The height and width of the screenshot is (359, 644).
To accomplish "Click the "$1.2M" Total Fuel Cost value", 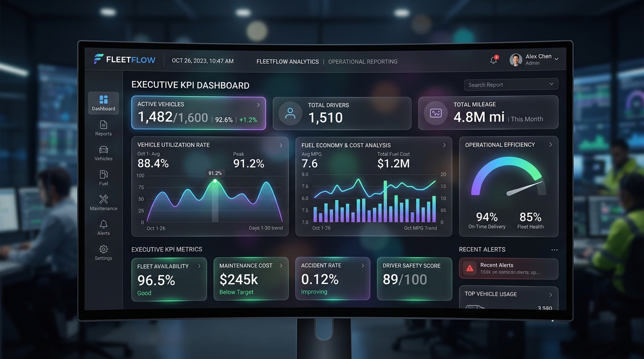I will pyautogui.click(x=394, y=163).
